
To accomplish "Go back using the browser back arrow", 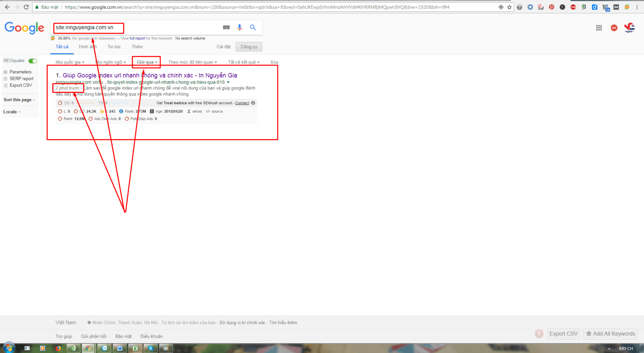I will pyautogui.click(x=7, y=7).
